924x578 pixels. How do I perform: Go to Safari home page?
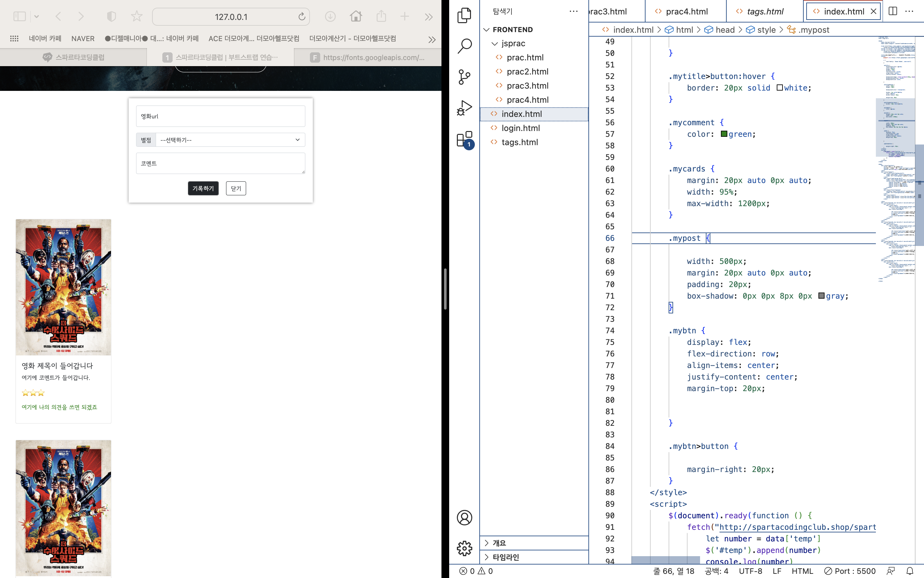pyautogui.click(x=356, y=16)
